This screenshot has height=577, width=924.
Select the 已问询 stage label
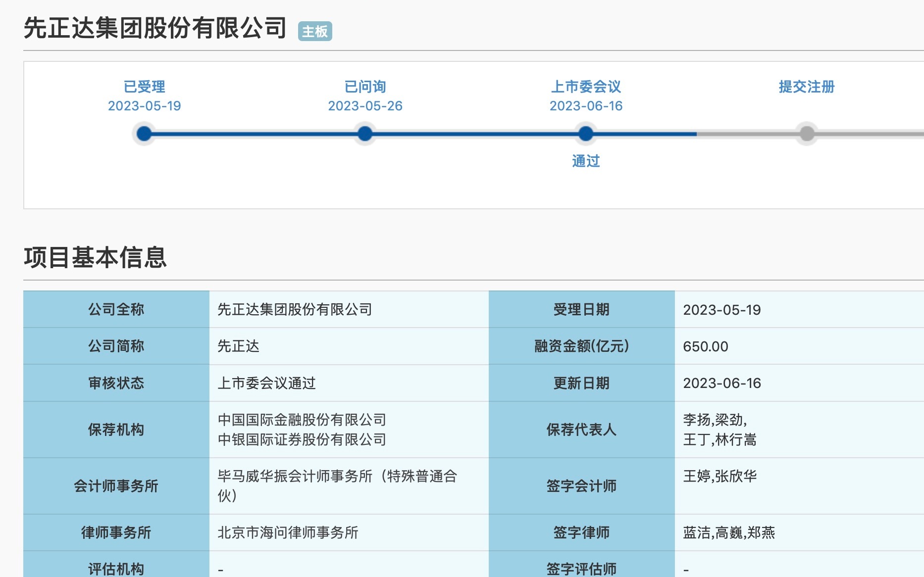pyautogui.click(x=365, y=87)
